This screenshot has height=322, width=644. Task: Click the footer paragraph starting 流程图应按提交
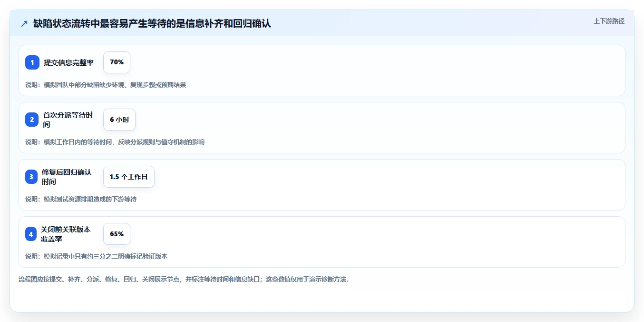click(x=185, y=279)
